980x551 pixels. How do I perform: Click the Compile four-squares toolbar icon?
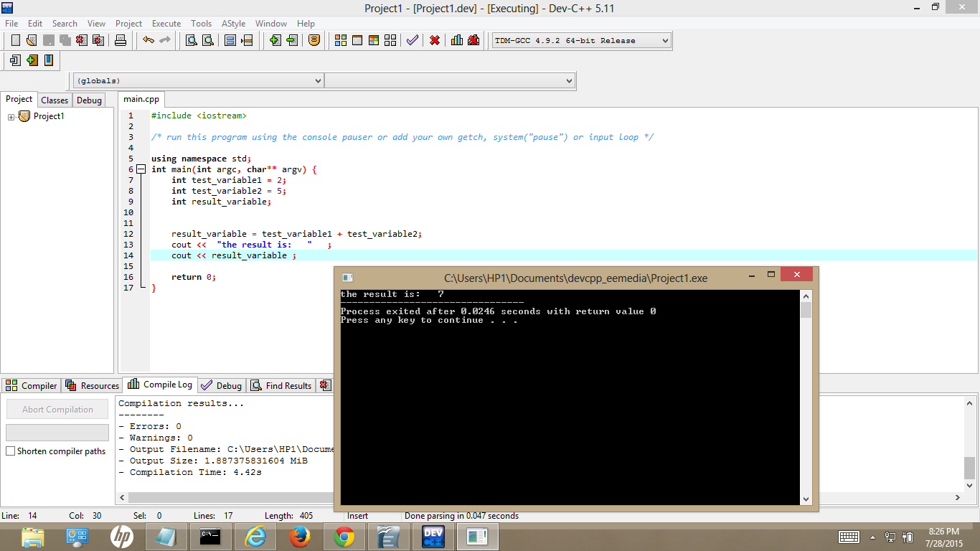[341, 40]
